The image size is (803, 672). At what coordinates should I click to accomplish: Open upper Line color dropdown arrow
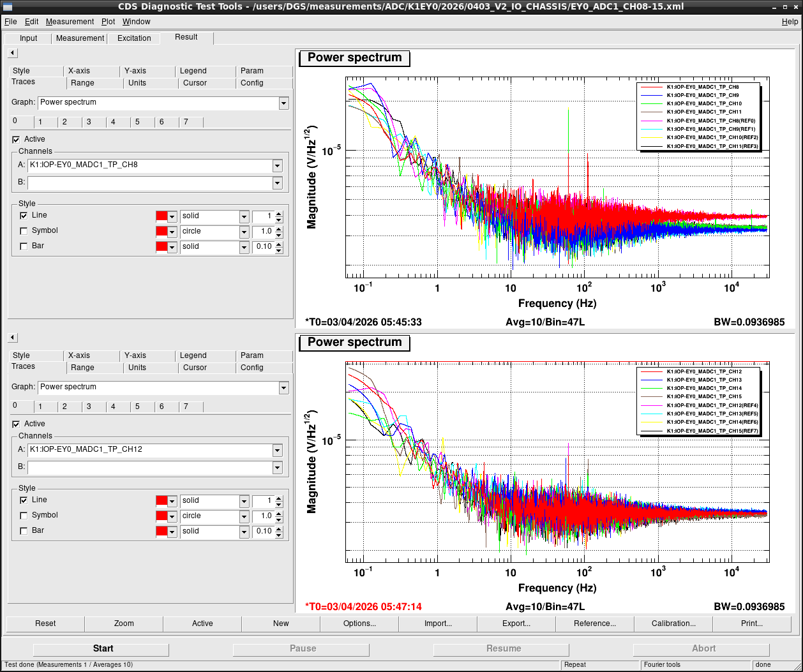click(x=172, y=216)
